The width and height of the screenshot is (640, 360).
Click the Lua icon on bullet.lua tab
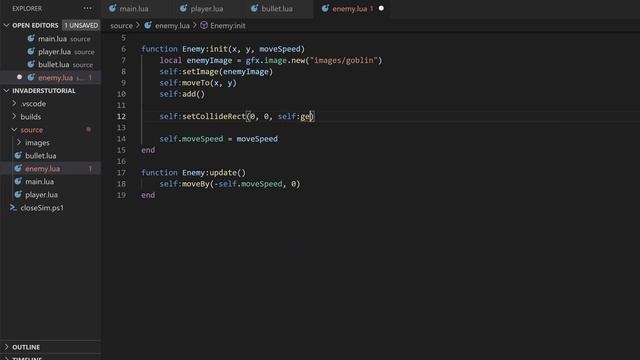click(254, 8)
